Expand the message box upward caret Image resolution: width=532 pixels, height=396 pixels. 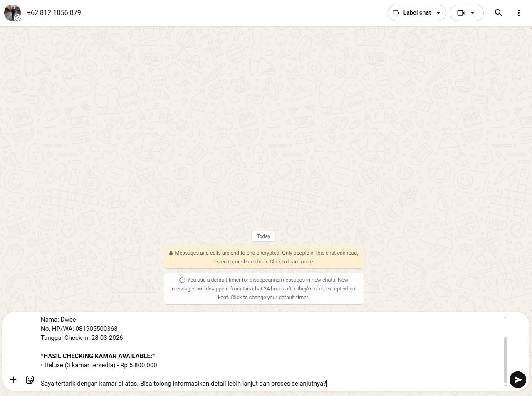point(505,317)
